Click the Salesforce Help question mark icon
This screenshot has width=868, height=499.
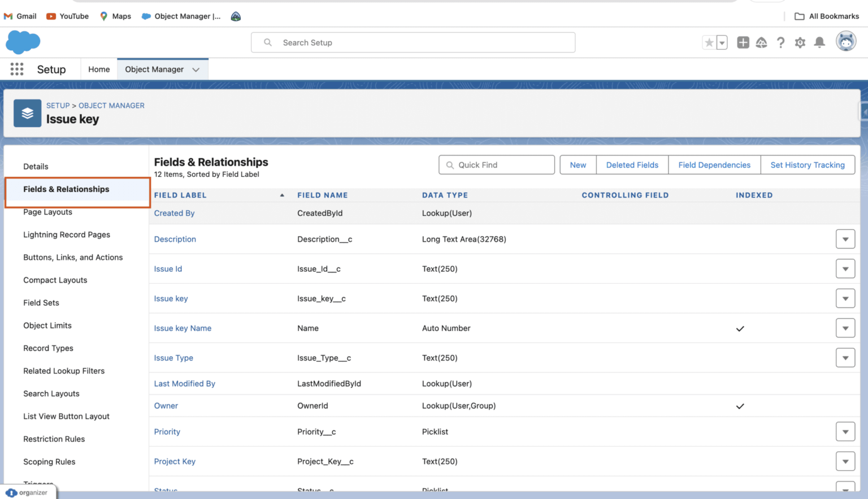pyautogui.click(x=780, y=42)
